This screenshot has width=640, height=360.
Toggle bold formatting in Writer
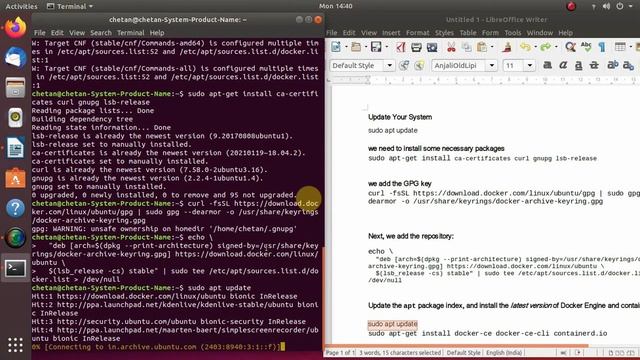pyautogui.click(x=547, y=65)
